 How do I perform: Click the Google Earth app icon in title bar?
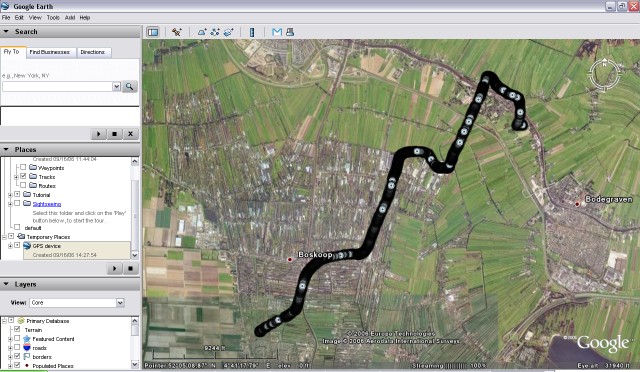[5, 6]
